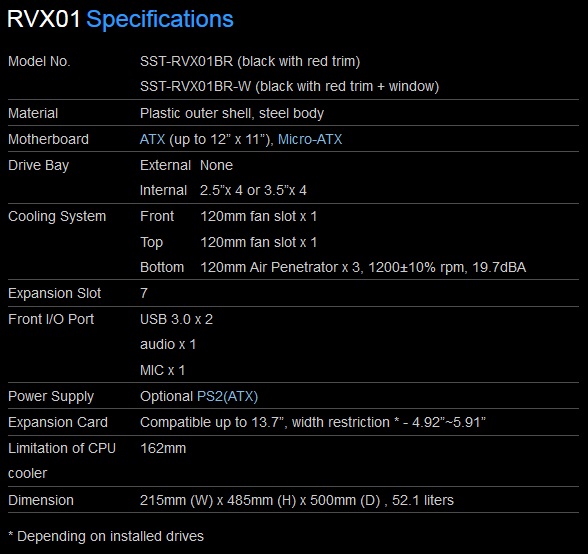This screenshot has width=588, height=554.
Task: Click the MIC x 1 entry
Action: [x=162, y=371]
